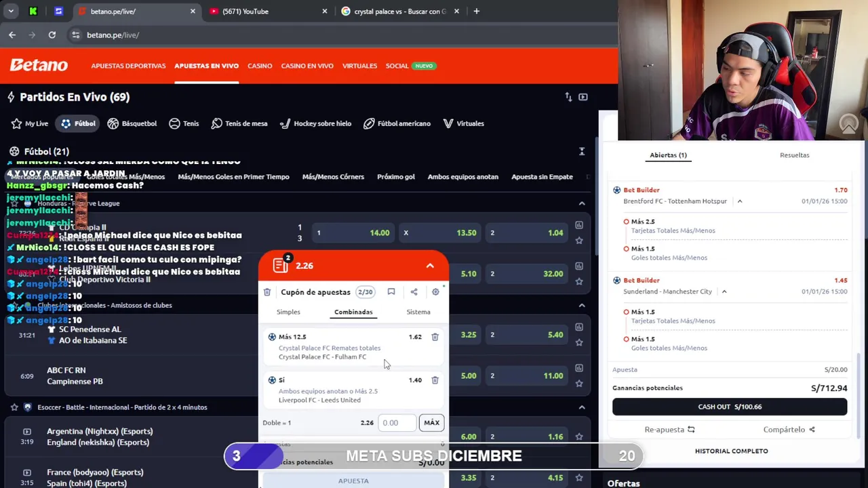The width and height of the screenshot is (868, 488).
Task: Click the MÁX stake button
Action: click(x=431, y=423)
